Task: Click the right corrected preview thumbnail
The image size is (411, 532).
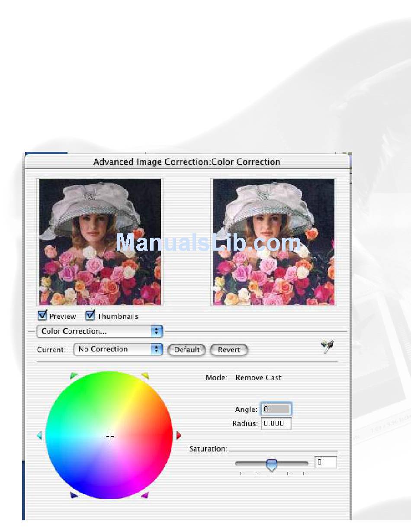Action: pos(274,242)
